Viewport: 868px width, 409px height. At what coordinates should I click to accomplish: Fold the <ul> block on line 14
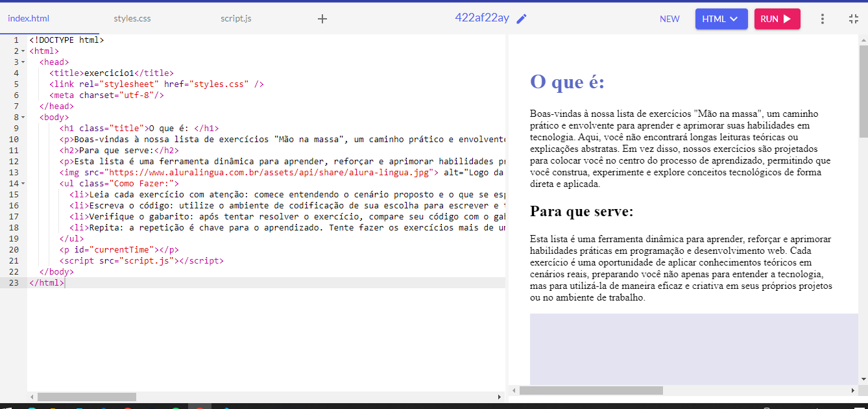click(x=23, y=184)
